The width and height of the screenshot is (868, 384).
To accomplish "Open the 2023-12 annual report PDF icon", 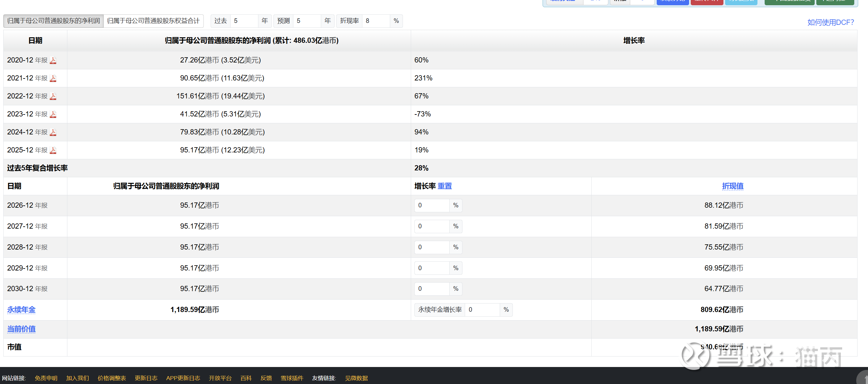I will pos(53,114).
